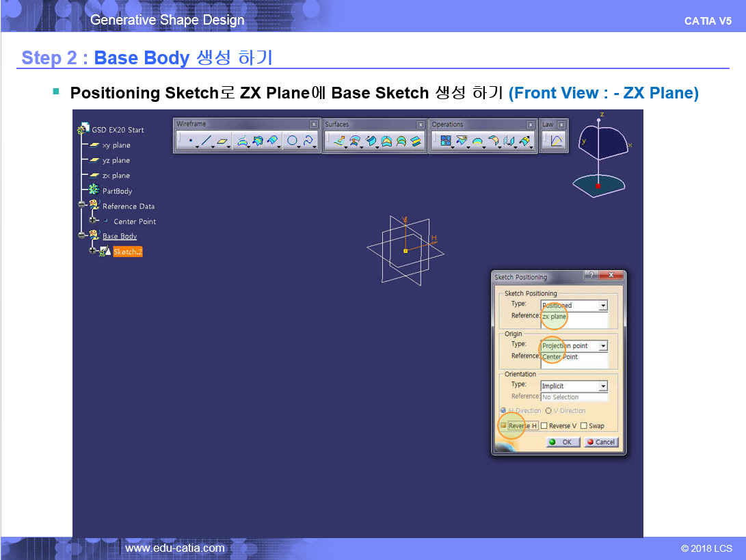Viewport: 746px width, 560px height.
Task: Choose the Plane tool in Wireframe toolbar
Action: 222,141
